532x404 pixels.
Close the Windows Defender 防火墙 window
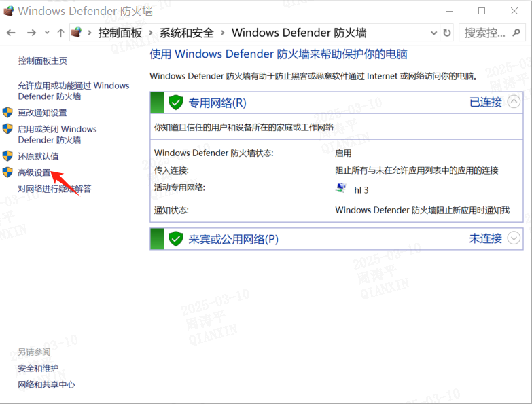click(x=514, y=11)
